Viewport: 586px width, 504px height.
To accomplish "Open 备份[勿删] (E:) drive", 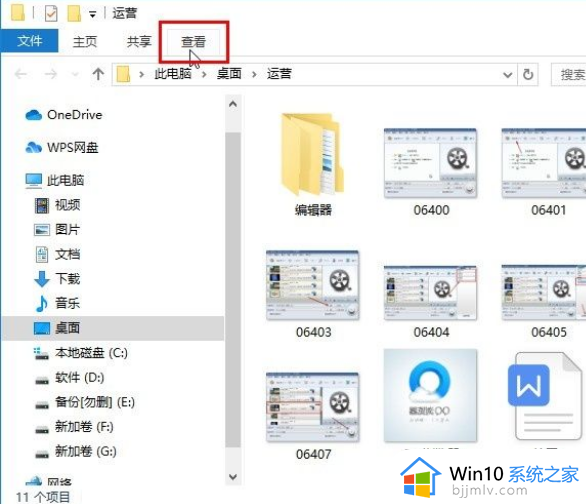I will 95,402.
